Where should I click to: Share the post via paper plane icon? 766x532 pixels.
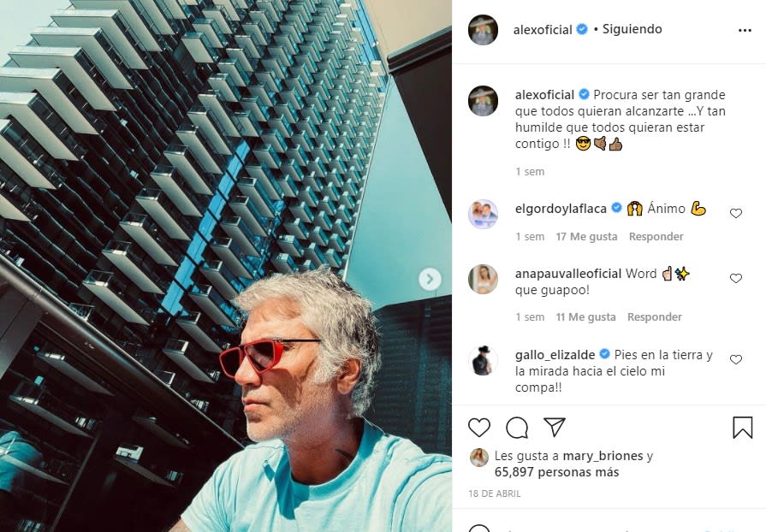coord(555,427)
